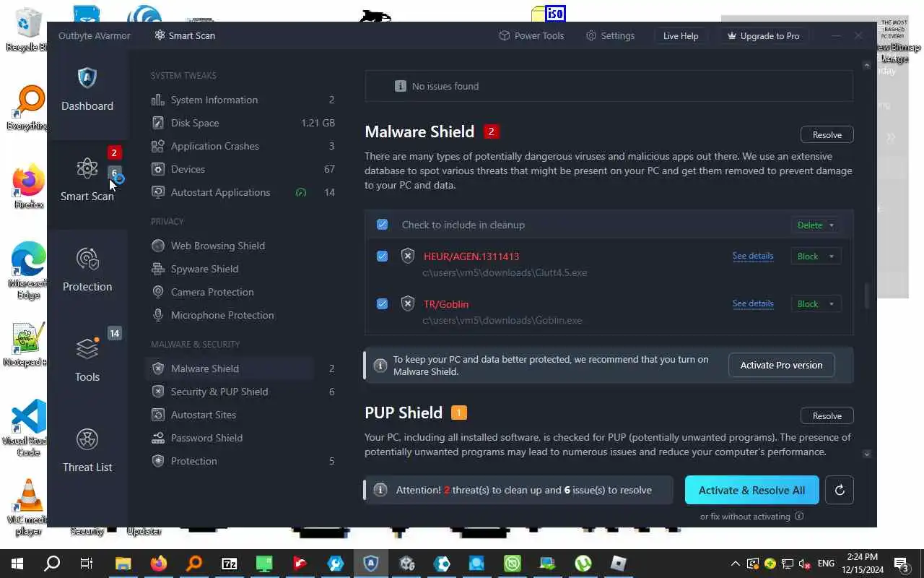
Task: Click info icon in Malware Shield recommendation
Action: click(x=380, y=366)
